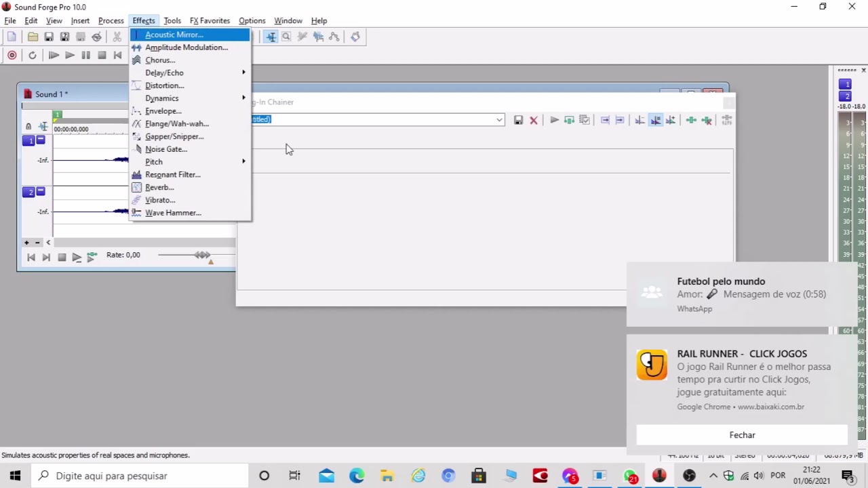Image resolution: width=868 pixels, height=488 pixels.
Task: Choose Vibrato effect
Action: point(191,200)
